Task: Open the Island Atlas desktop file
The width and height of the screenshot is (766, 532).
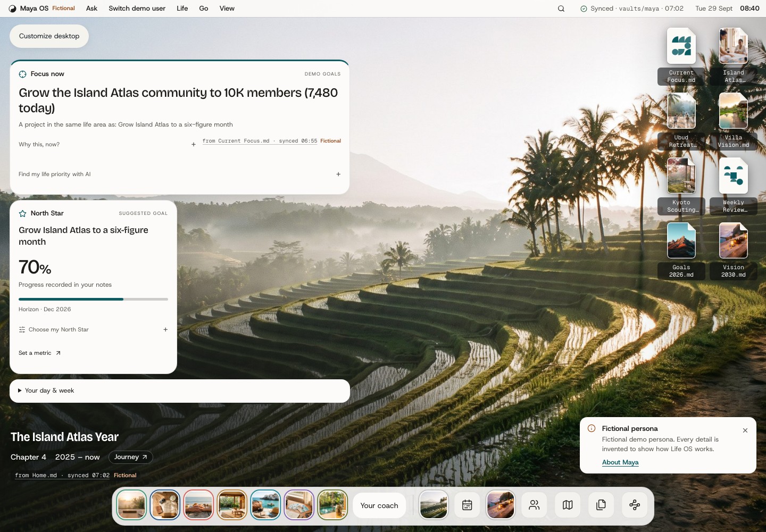Action: 734,56
